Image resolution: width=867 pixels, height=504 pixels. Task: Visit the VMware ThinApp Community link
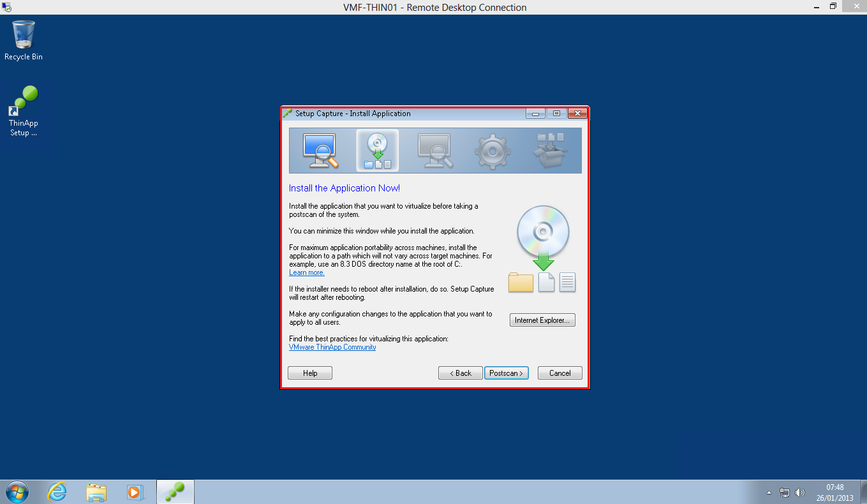[x=332, y=347]
